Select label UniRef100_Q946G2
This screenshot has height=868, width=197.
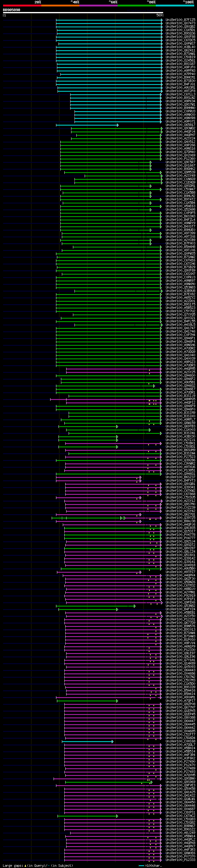click(180, 386)
